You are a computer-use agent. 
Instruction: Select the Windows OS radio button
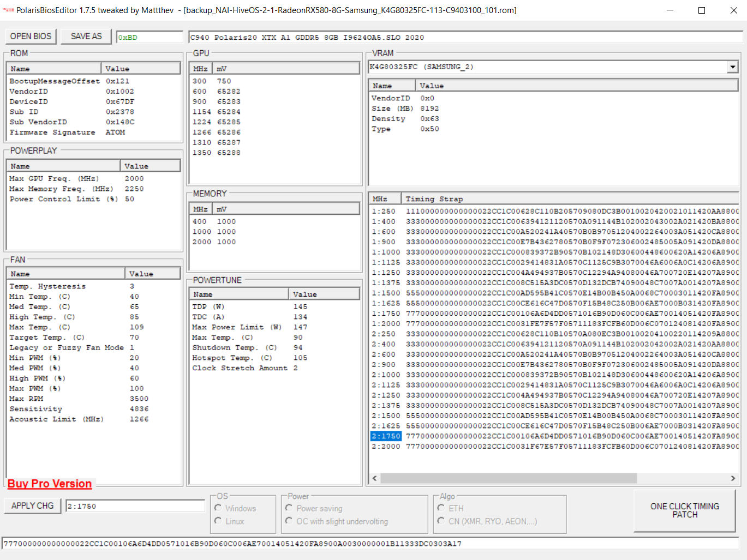(x=218, y=508)
